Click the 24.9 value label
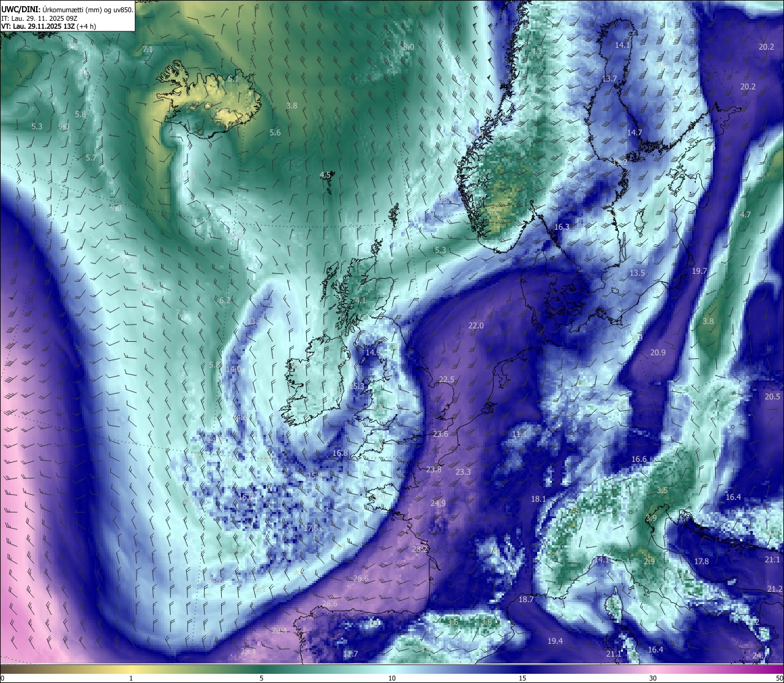Viewport: 784px width, 683px height. point(438,504)
